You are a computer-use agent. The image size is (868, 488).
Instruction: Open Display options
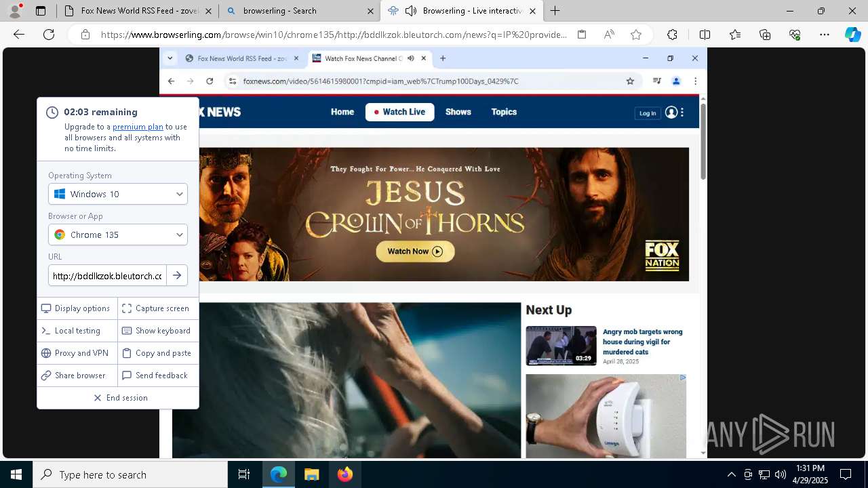pos(77,308)
